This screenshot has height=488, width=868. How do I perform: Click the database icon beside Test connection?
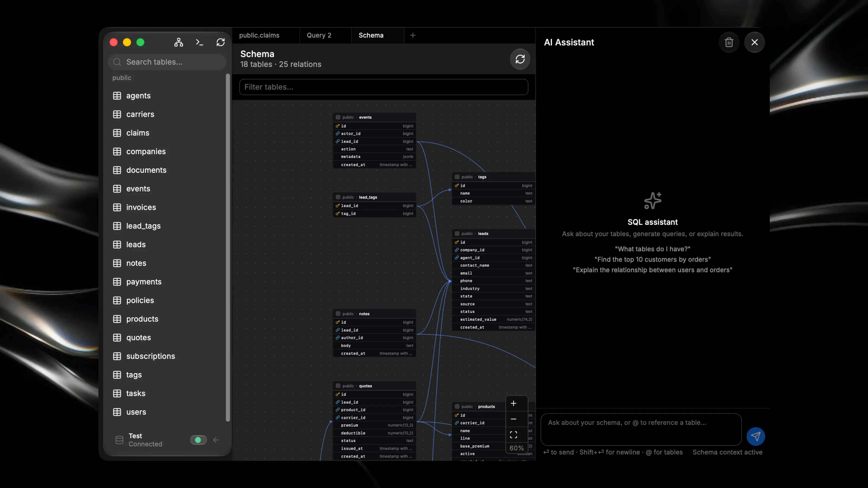119,440
